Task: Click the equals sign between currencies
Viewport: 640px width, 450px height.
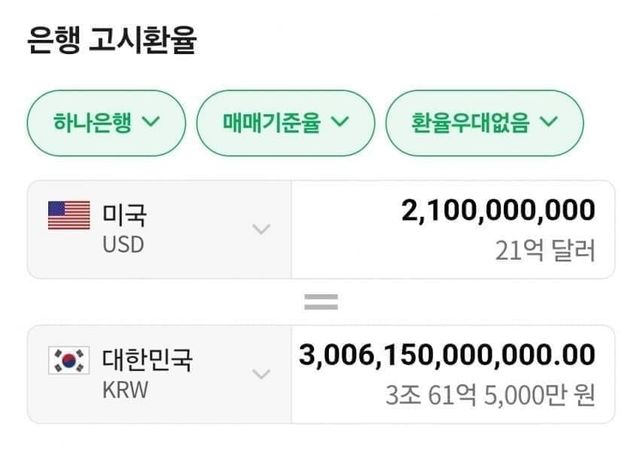Action: tap(320, 301)
